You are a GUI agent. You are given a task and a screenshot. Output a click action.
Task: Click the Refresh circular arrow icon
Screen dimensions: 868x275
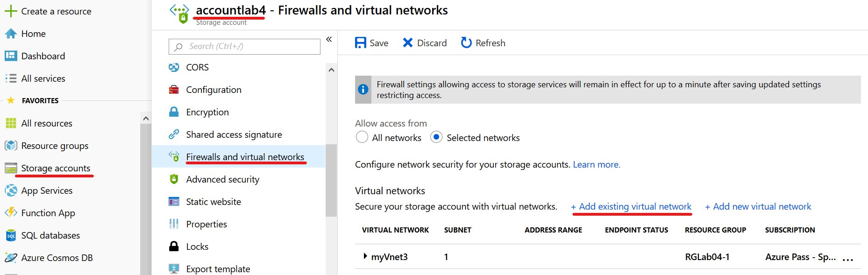pyautogui.click(x=466, y=43)
